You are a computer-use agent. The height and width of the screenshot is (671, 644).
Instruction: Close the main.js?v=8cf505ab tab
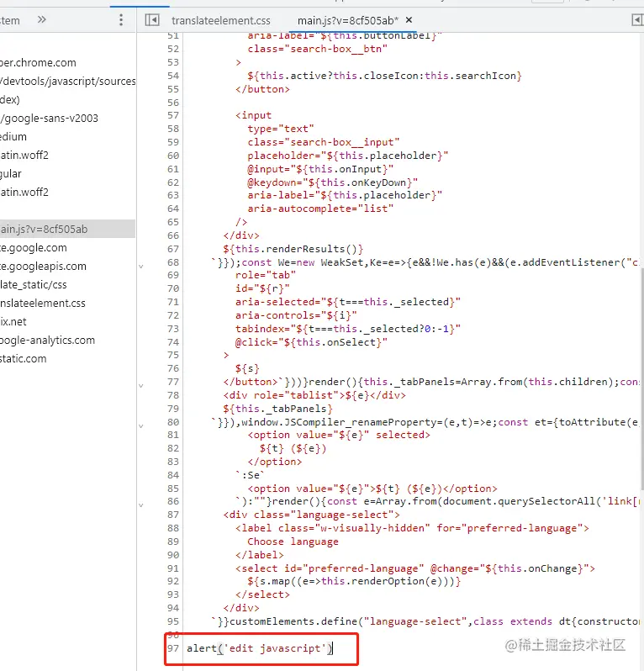(409, 19)
